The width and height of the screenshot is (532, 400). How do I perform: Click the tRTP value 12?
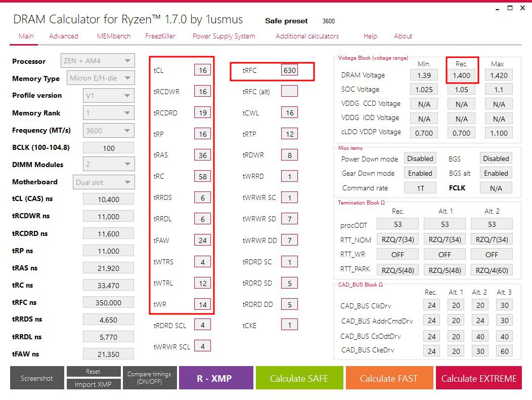point(289,134)
